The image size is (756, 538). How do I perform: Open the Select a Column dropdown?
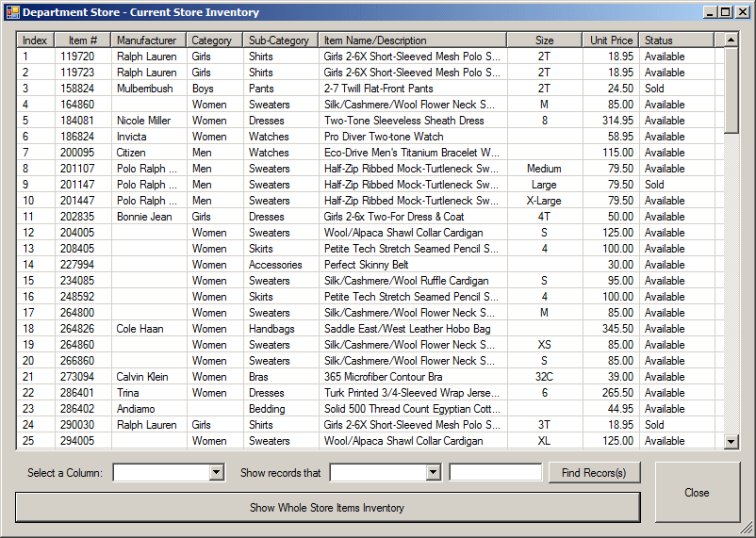click(217, 472)
